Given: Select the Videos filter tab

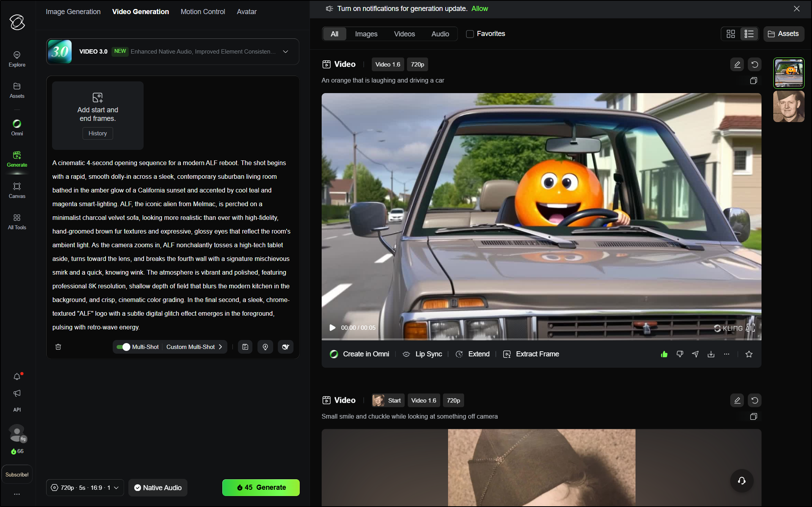Looking at the screenshot, I should (404, 34).
